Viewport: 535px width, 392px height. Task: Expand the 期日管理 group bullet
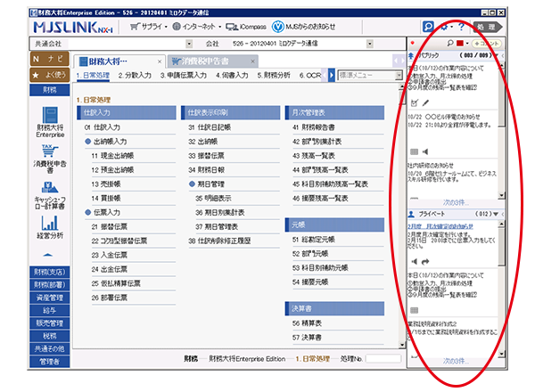(x=192, y=184)
